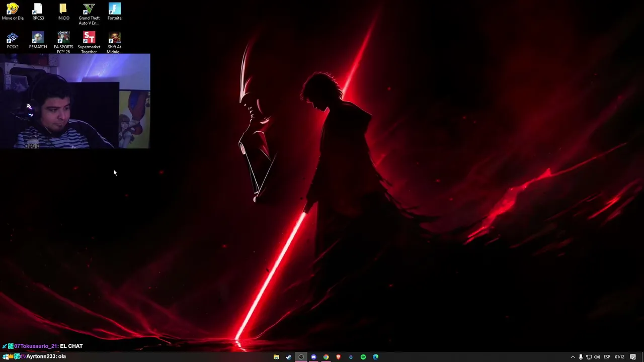Switch to OBS Studio in taskbar
Viewport: 644px width, 362px height.
tap(301, 357)
